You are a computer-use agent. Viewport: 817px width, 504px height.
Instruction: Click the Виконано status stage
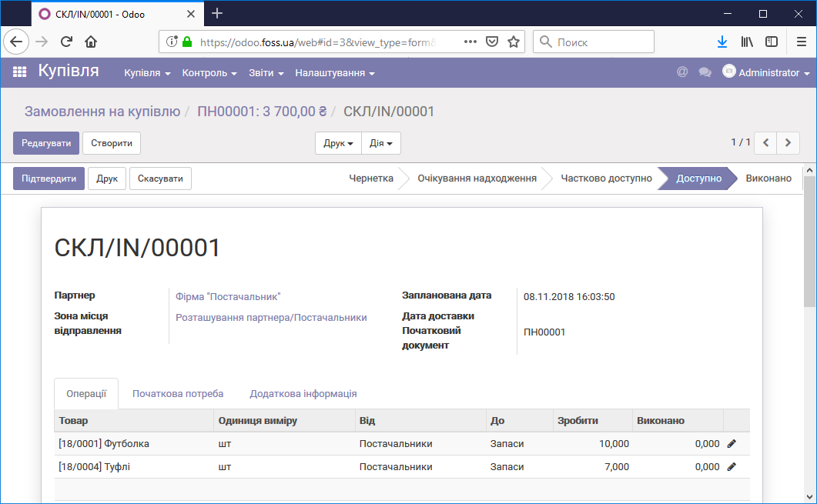768,178
